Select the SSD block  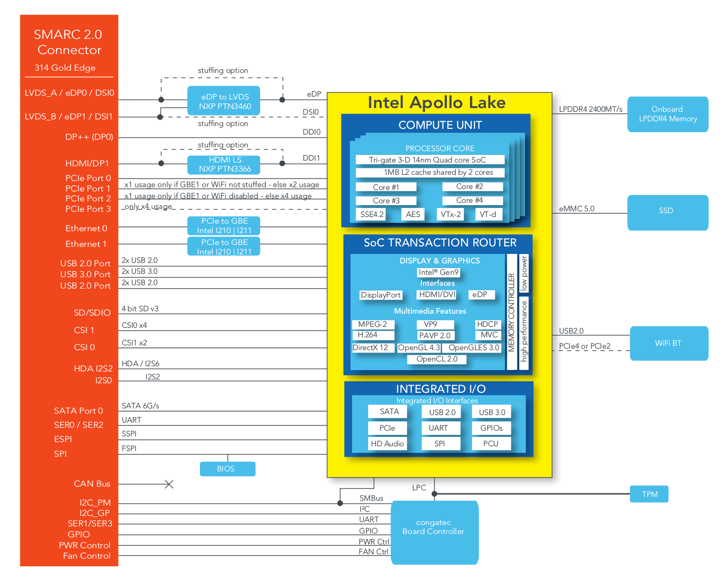tap(668, 212)
